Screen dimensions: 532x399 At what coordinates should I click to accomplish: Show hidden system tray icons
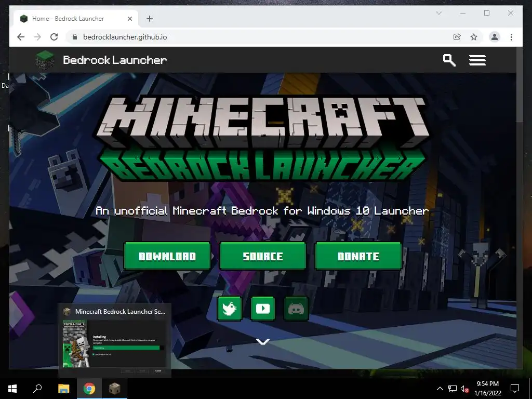click(440, 389)
